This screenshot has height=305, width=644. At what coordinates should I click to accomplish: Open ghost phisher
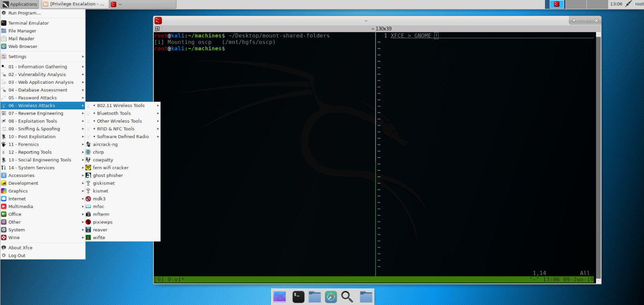click(123, 175)
